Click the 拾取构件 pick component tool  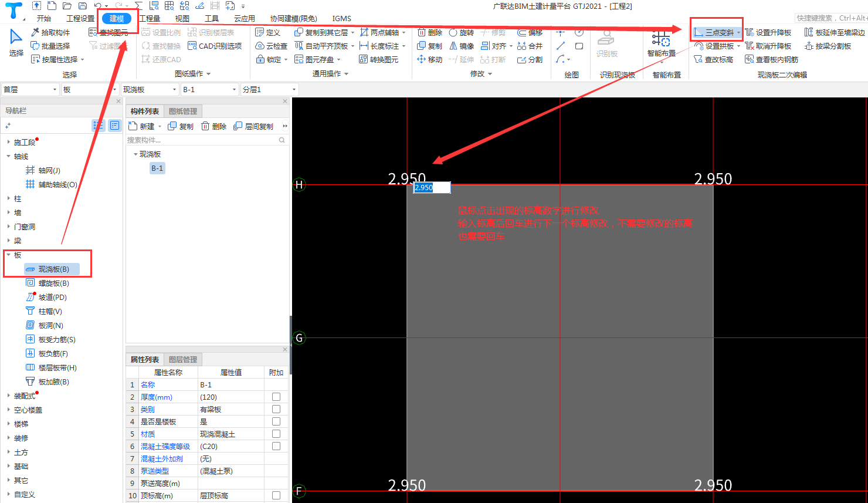50,32
